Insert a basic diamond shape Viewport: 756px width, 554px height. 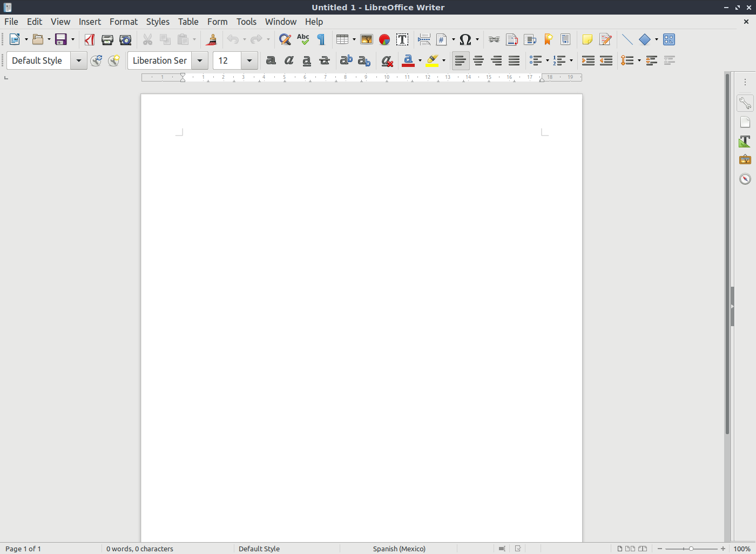(x=645, y=39)
